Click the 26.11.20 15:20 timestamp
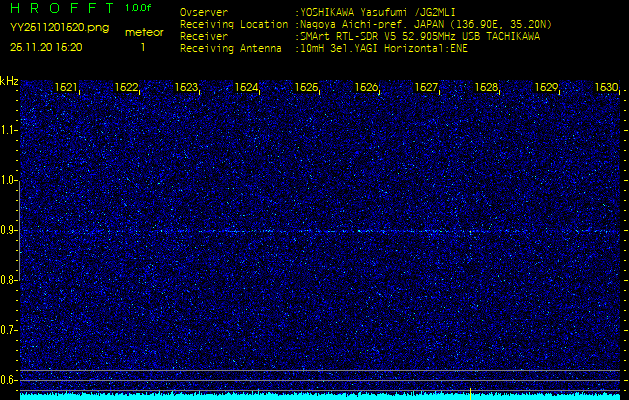629x400 pixels. [x=47, y=47]
